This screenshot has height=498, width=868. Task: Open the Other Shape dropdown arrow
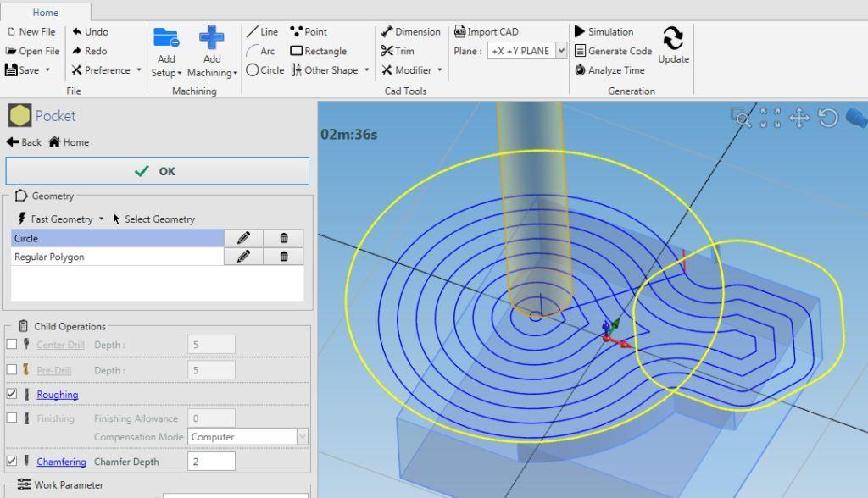click(366, 70)
